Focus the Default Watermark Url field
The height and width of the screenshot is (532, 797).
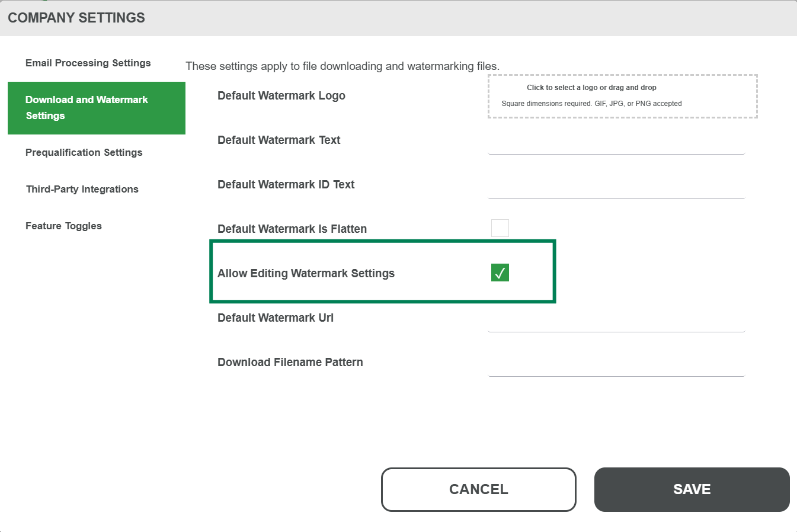(616, 322)
